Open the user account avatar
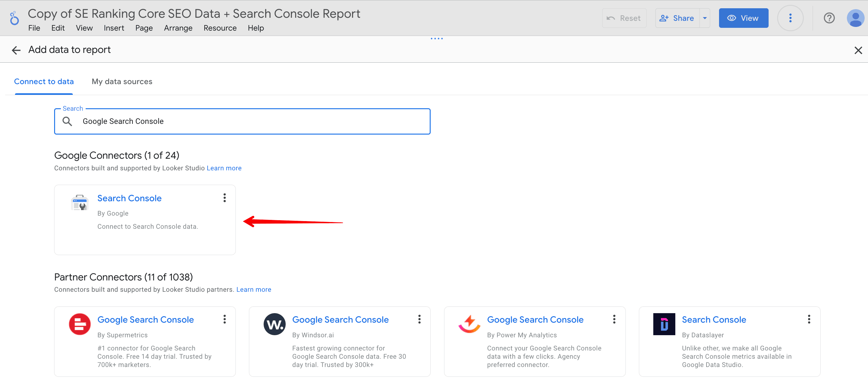This screenshot has width=868, height=389. 855,18
